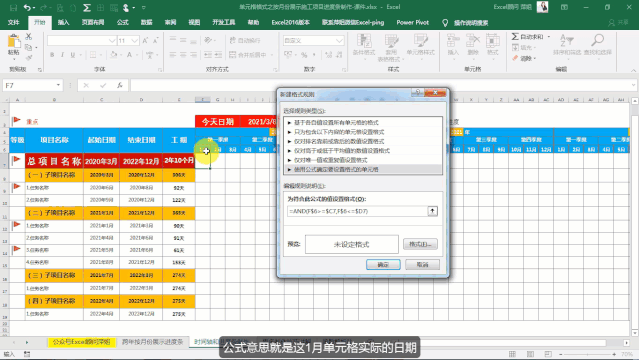Click the Paste clipboard icon
This screenshot has height=360, width=639.
point(14,41)
